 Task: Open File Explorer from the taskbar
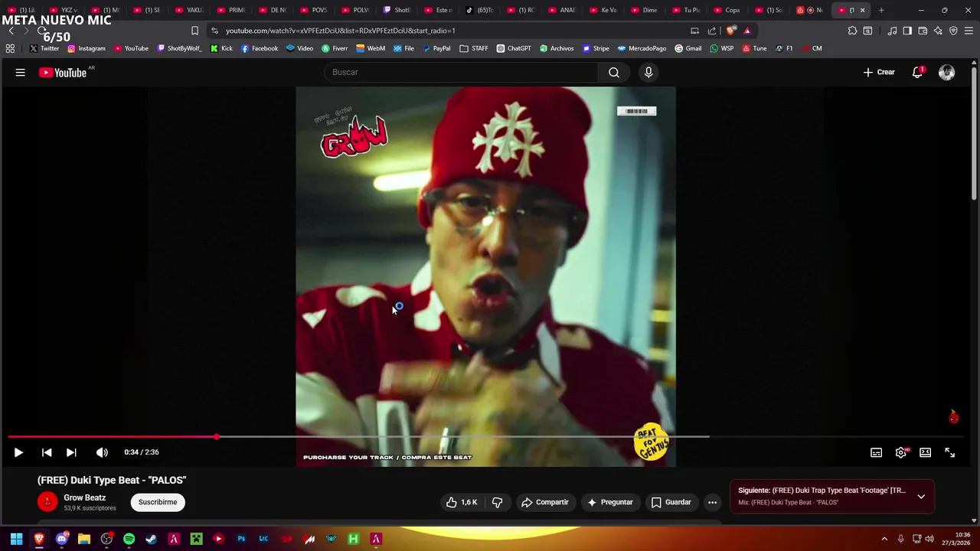click(x=84, y=539)
